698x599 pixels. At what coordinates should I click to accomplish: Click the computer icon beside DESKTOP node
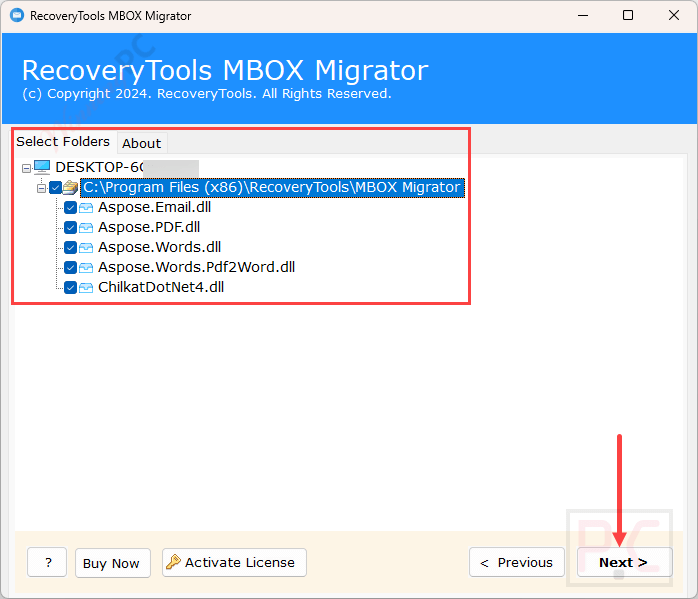coord(42,167)
